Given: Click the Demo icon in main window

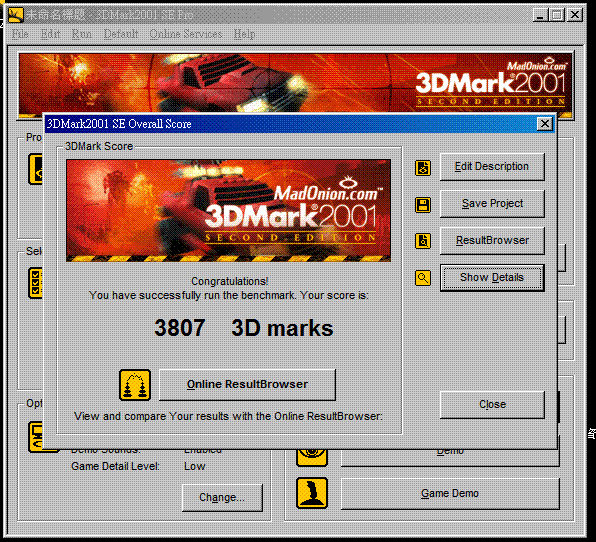Looking at the screenshot, I should 312,457.
